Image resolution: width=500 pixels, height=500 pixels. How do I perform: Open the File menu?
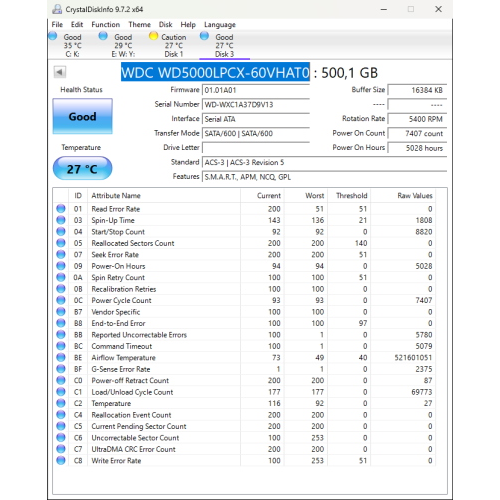(57, 25)
